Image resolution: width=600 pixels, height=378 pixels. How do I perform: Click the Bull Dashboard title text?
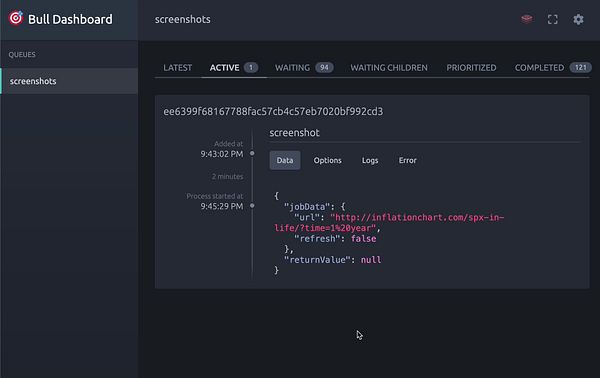(70, 19)
